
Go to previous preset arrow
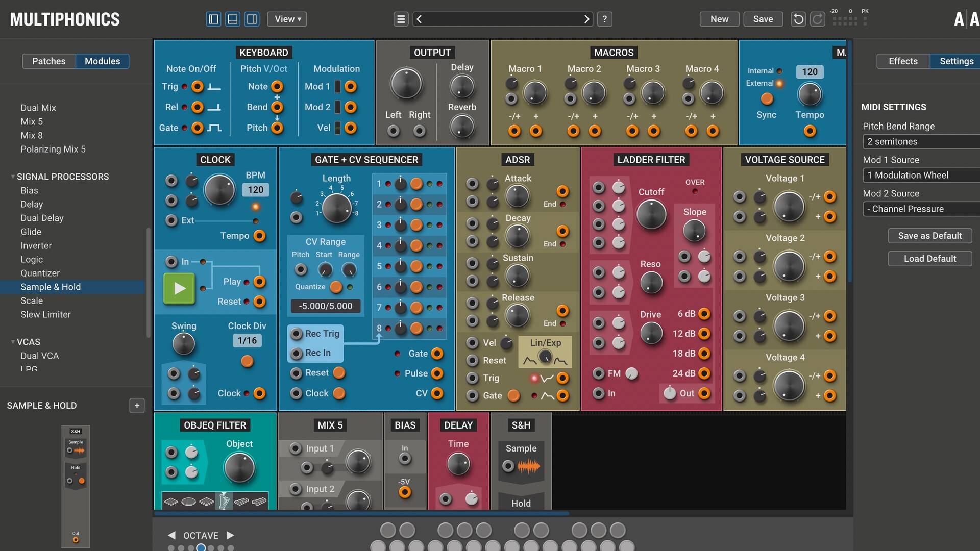tap(420, 19)
